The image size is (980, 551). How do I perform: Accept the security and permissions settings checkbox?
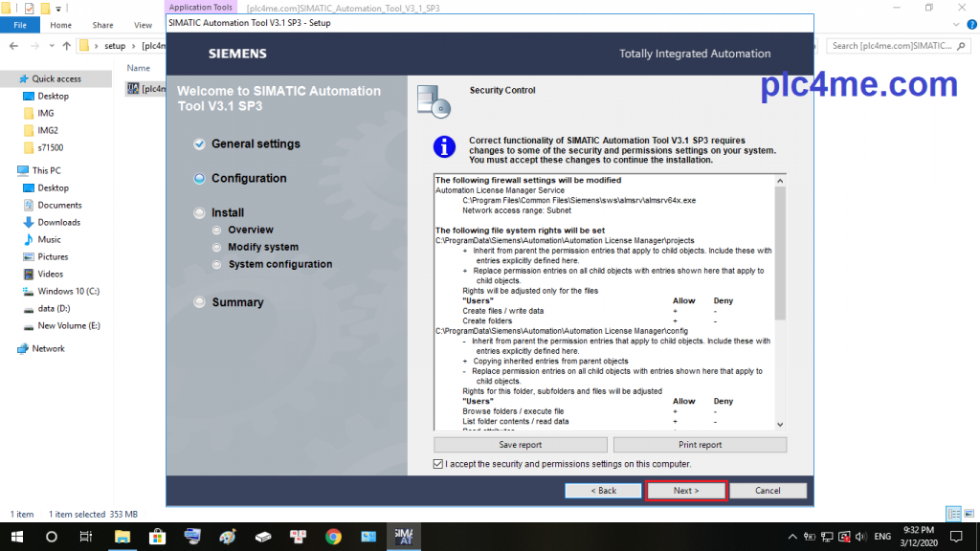(438, 464)
